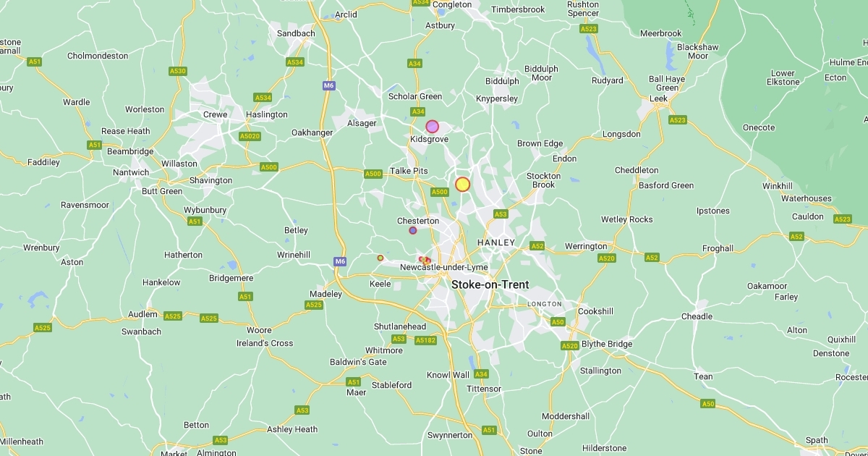Click the A53 badge above Hanley
Image resolution: width=868 pixels, height=456 pixels.
tap(501, 214)
